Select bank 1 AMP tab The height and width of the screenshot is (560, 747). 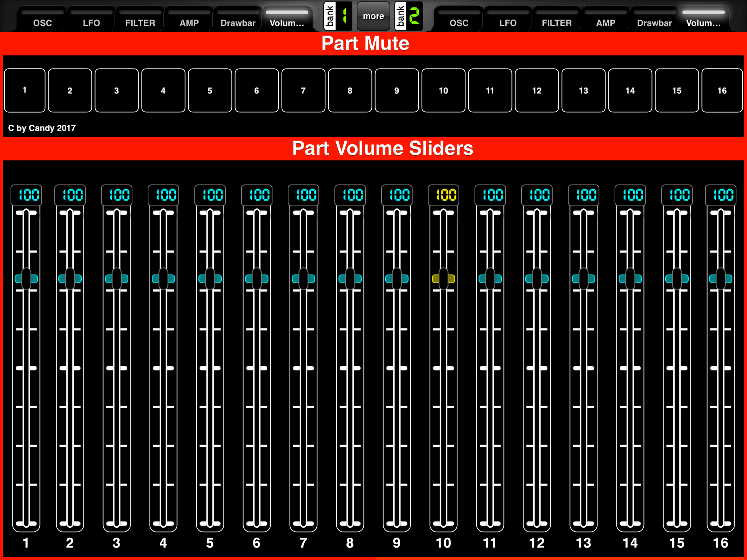tap(189, 19)
